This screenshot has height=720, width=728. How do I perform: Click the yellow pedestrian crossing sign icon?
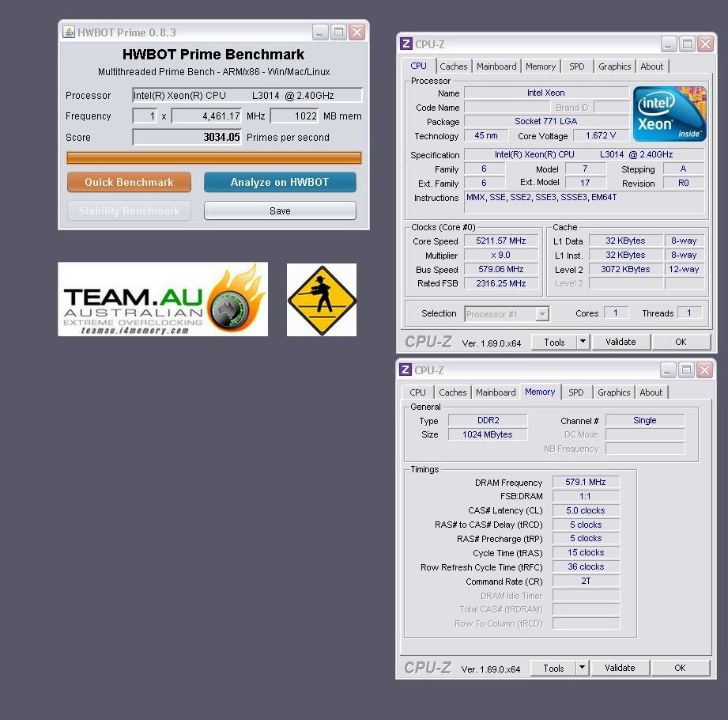pos(321,299)
